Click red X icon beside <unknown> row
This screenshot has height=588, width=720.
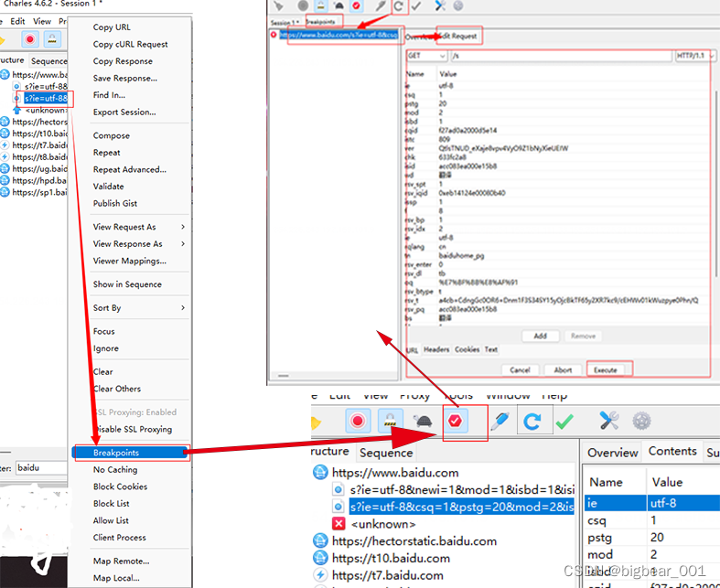pyautogui.click(x=339, y=523)
